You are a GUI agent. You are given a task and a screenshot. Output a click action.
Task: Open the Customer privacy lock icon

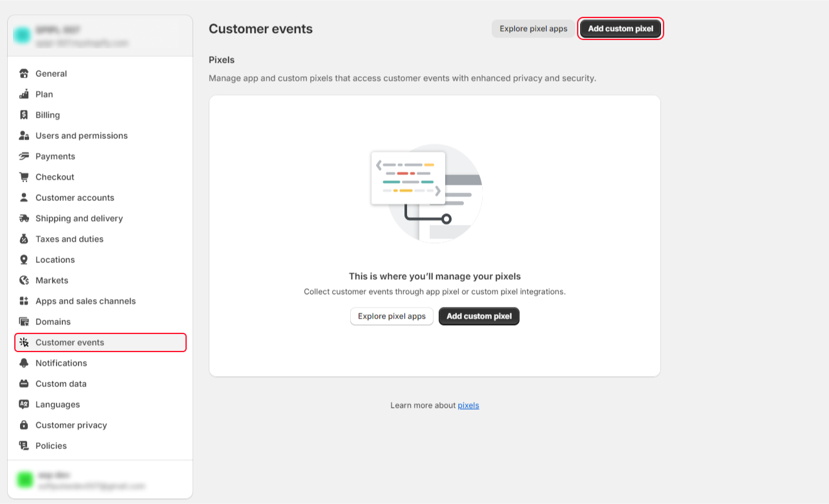[x=25, y=425]
